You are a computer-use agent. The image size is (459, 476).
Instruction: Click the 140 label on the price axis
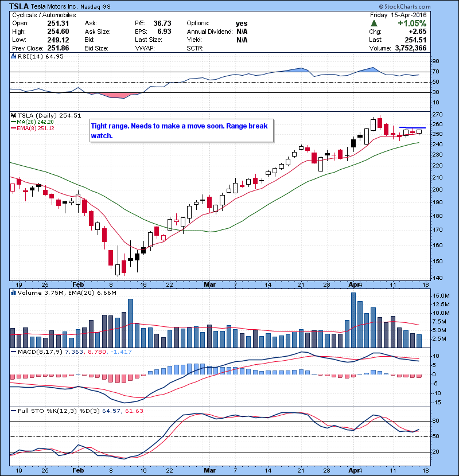[437, 278]
